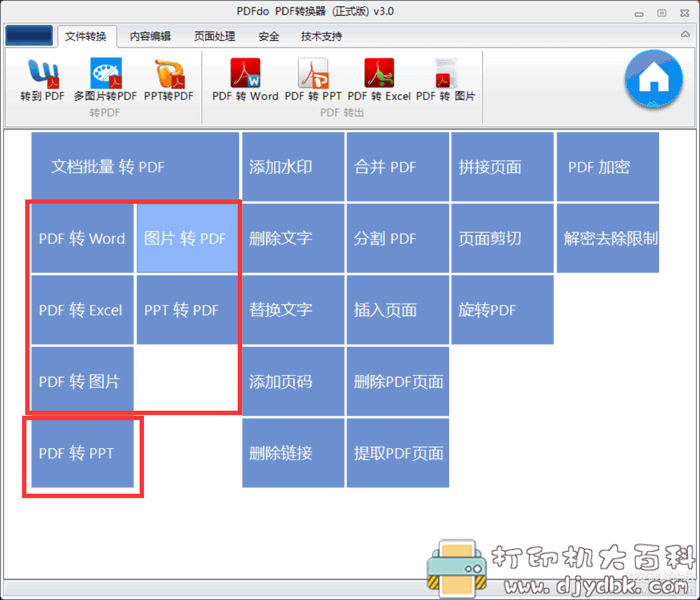Open the 安全 tab
This screenshot has height=600, width=700.
coord(269,36)
